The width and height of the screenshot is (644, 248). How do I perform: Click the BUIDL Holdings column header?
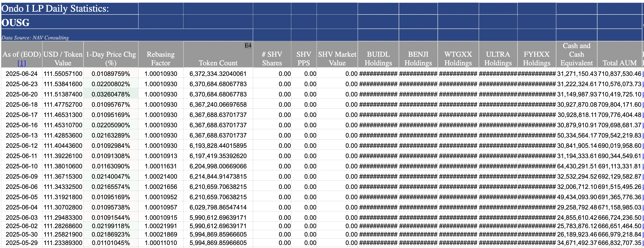[x=378, y=58]
